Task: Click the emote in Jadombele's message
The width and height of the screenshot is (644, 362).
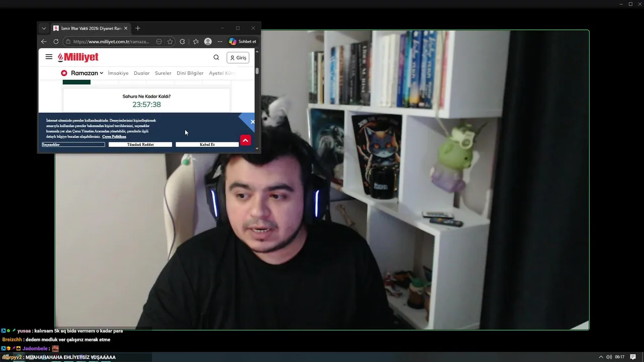Action: [55, 348]
